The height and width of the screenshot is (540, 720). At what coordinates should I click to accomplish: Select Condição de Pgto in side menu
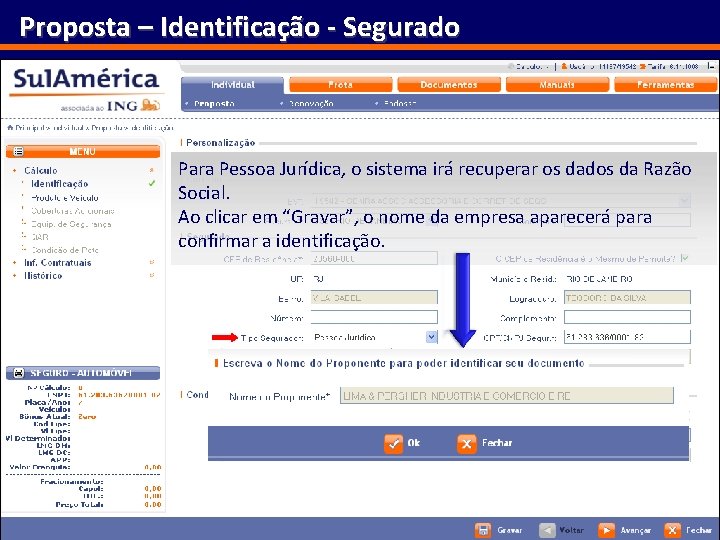coord(65,250)
